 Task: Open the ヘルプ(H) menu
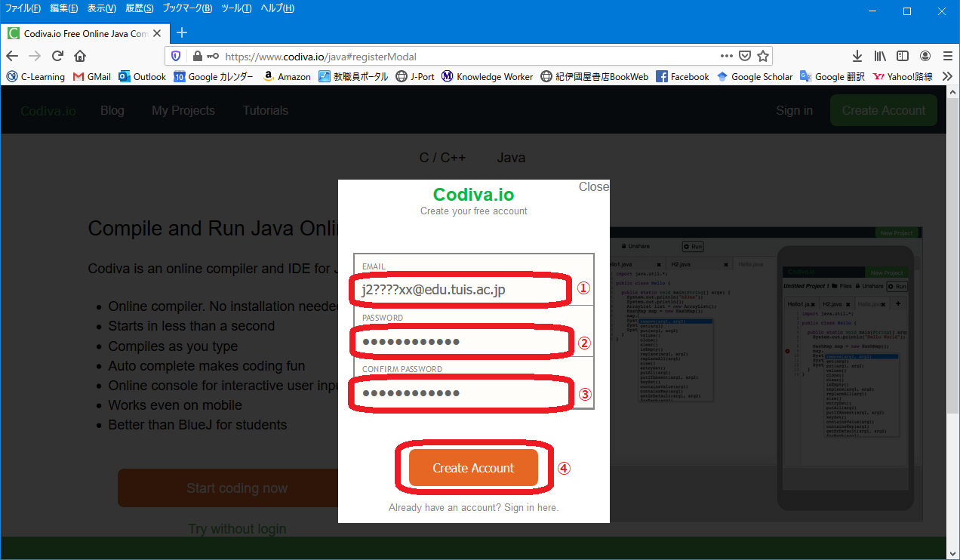tap(277, 8)
